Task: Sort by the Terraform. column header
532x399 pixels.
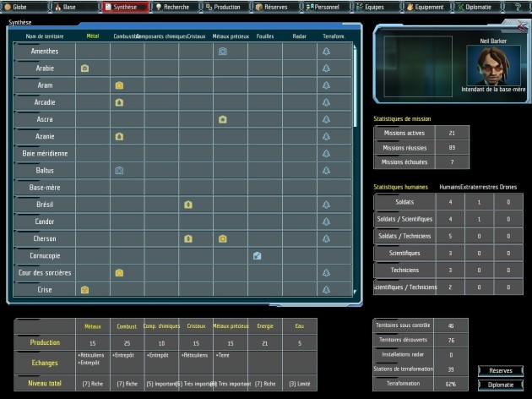Action: [x=333, y=36]
